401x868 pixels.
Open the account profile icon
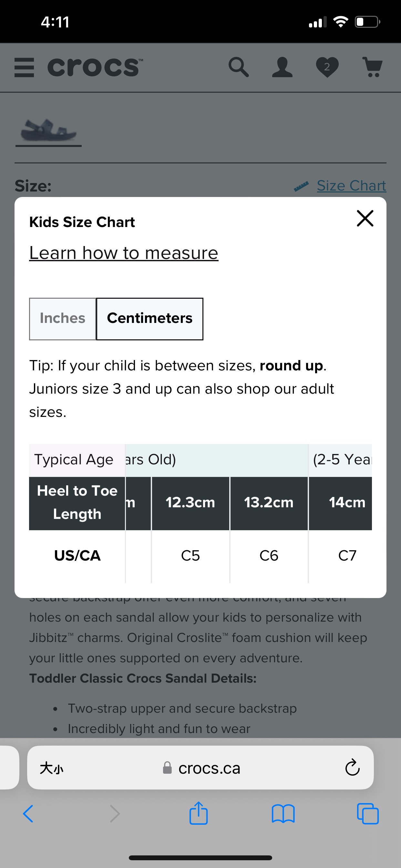(x=282, y=67)
